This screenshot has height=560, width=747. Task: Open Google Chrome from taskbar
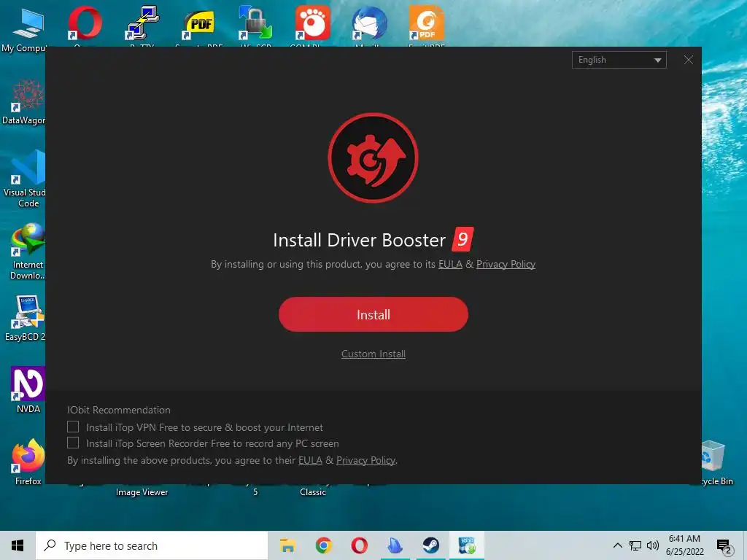323,545
